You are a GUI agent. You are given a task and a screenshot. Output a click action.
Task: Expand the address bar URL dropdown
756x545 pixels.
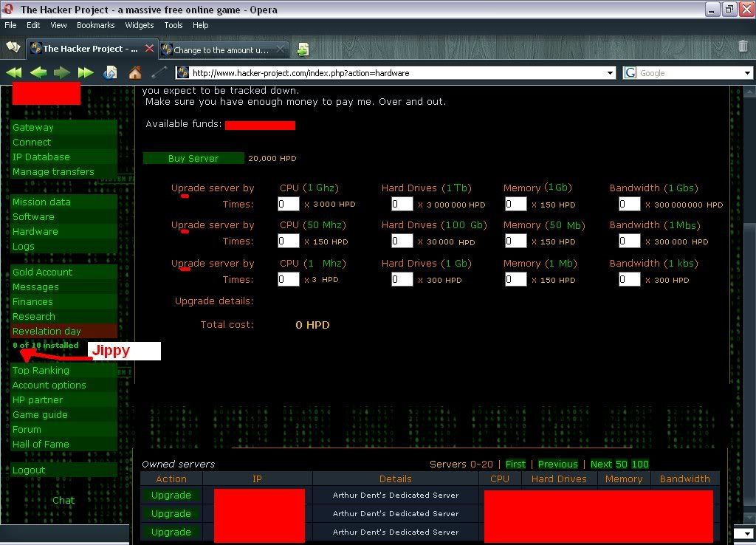pos(610,73)
